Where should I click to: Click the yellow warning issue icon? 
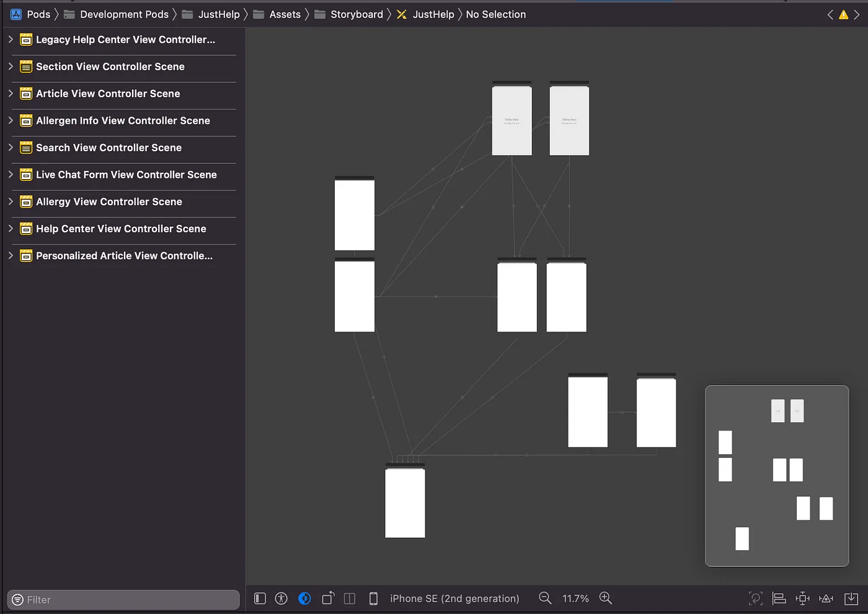(844, 14)
